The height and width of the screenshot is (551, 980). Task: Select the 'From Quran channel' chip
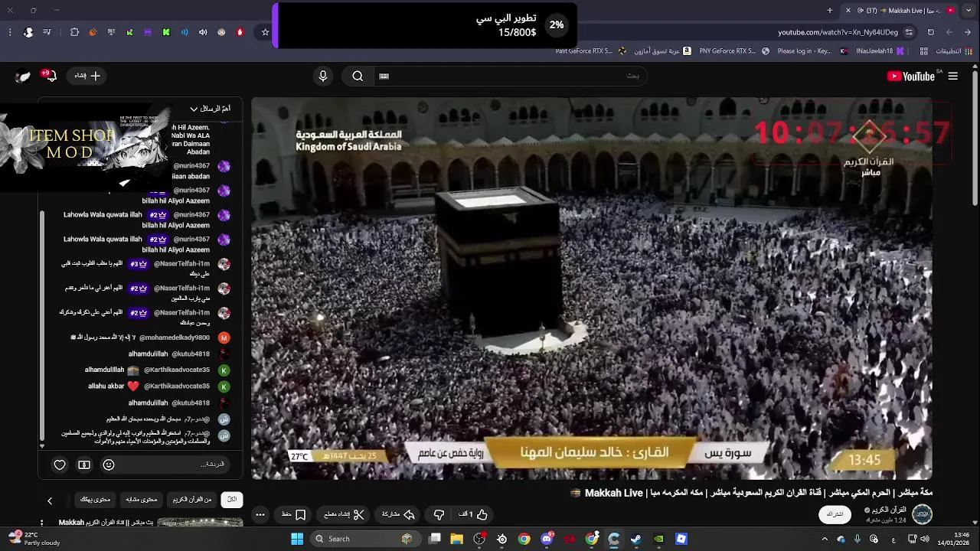[x=192, y=500]
